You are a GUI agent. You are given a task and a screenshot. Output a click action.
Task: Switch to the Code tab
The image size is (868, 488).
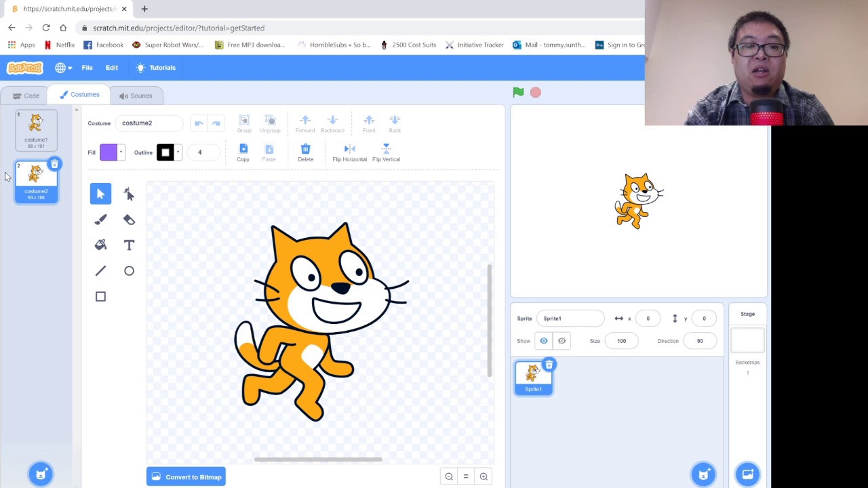[x=26, y=96]
